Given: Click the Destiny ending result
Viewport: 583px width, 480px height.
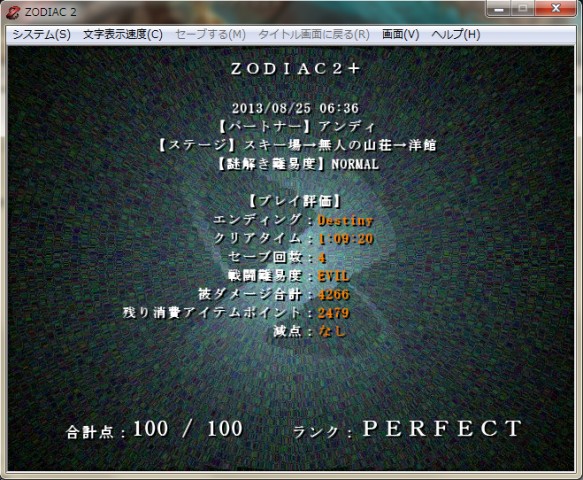Looking at the screenshot, I should tap(345, 220).
